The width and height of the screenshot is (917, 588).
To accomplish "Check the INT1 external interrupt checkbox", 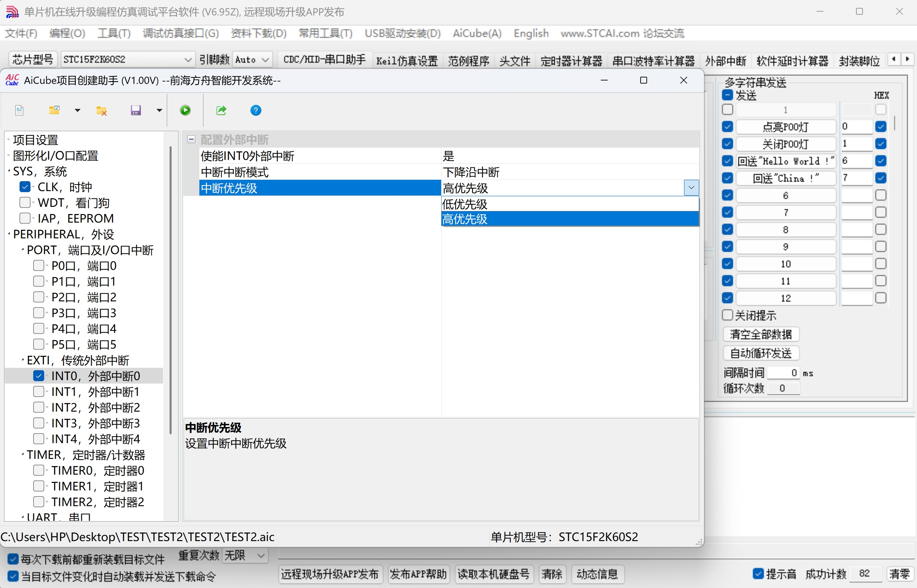I will point(39,392).
